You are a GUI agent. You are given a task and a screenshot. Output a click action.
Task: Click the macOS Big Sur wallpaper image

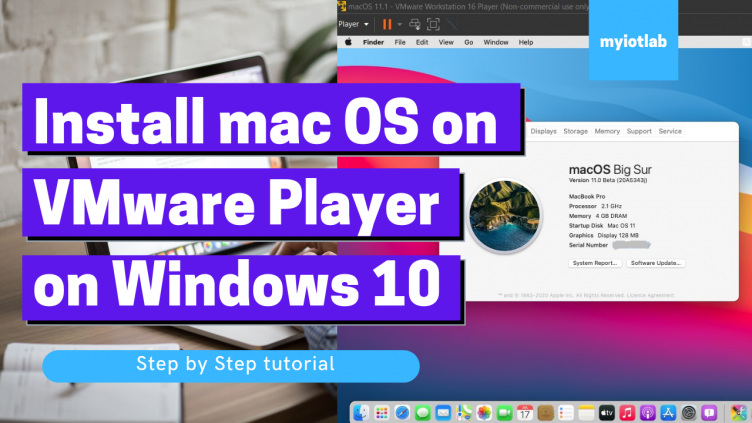coord(505,216)
